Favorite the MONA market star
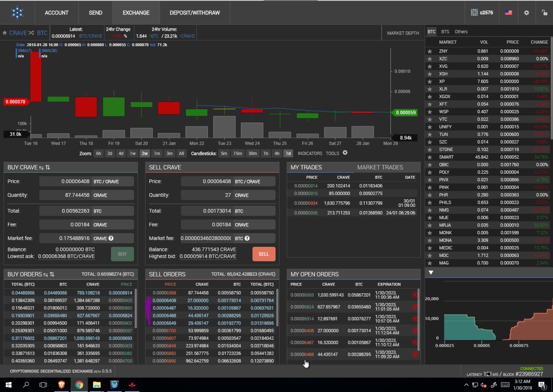This screenshot has height=392, width=553. pyautogui.click(x=430, y=240)
